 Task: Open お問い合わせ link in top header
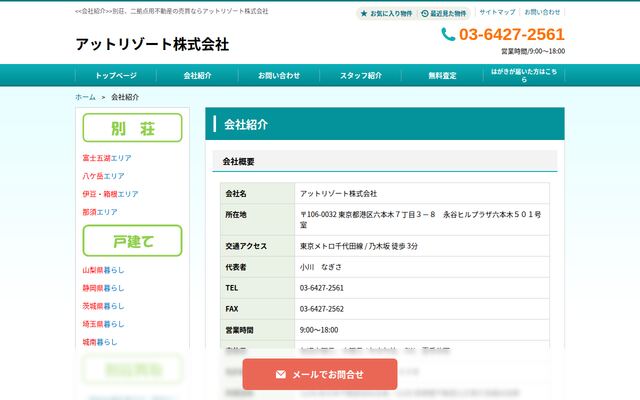(x=542, y=12)
